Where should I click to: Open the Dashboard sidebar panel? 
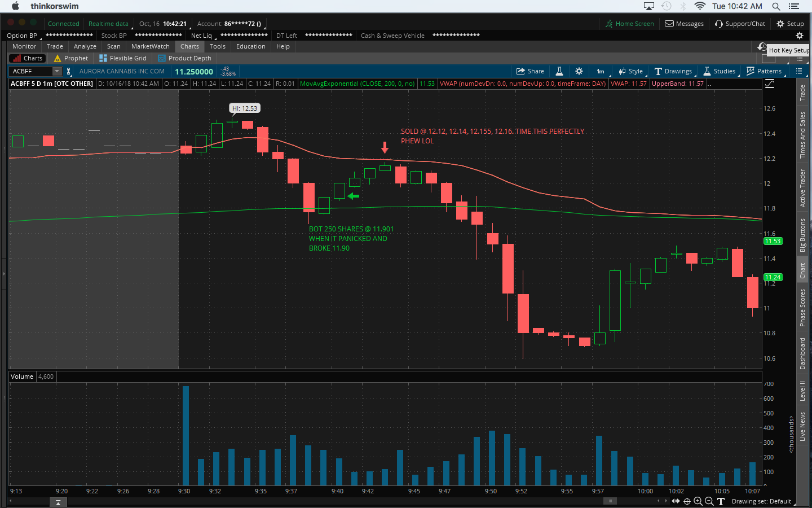click(802, 353)
